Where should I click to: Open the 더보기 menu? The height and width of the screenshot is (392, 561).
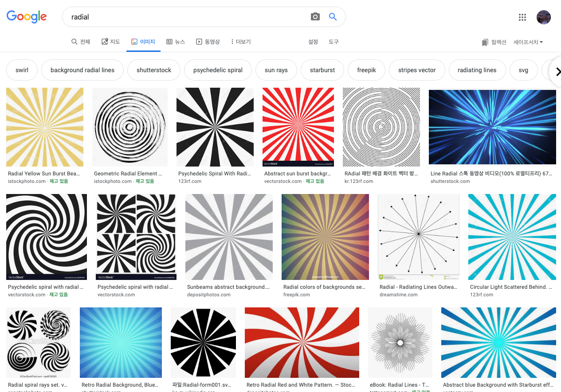241,42
